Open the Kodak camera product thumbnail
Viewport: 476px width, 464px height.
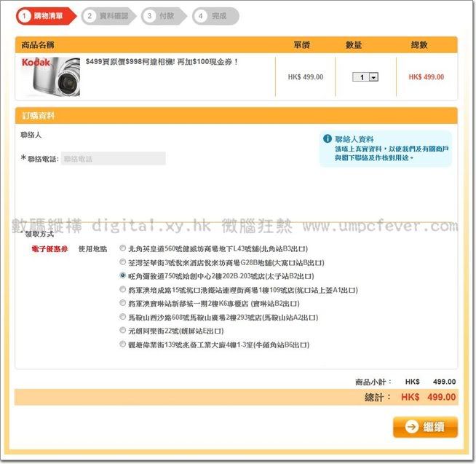(51, 77)
